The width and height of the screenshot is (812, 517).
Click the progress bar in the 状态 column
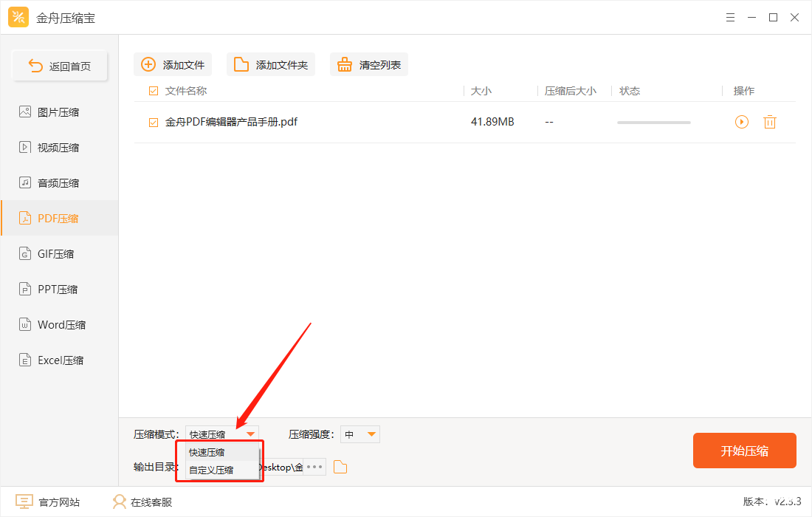(x=653, y=122)
